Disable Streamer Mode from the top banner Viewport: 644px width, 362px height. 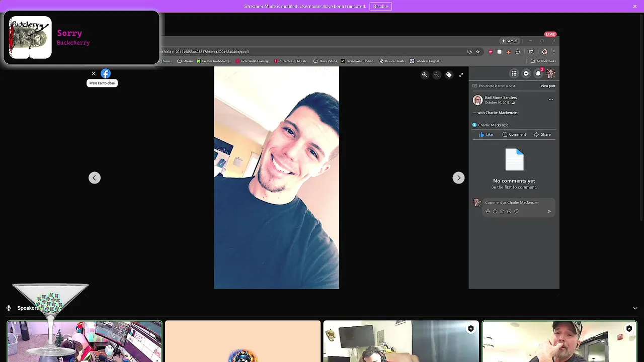click(380, 7)
